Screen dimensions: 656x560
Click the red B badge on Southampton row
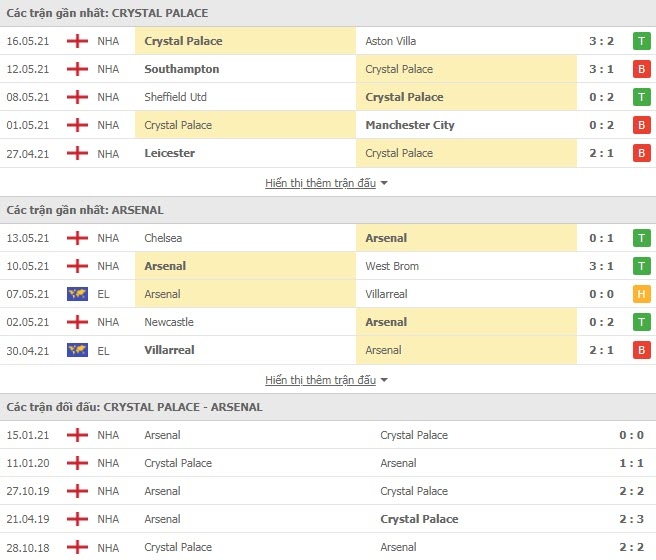coord(641,69)
